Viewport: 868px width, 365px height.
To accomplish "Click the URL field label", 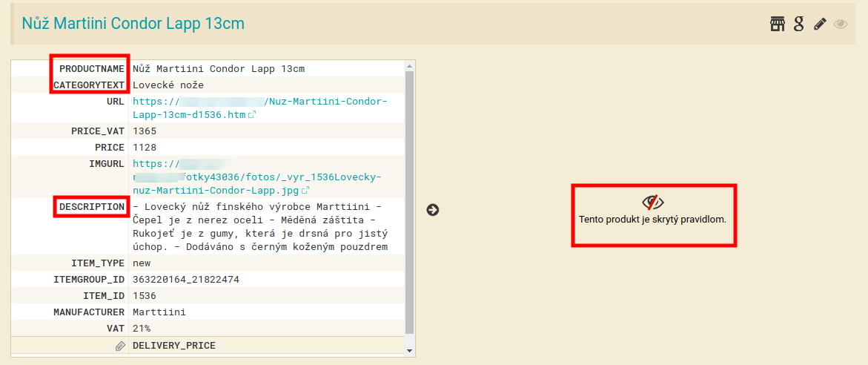I will (x=116, y=102).
